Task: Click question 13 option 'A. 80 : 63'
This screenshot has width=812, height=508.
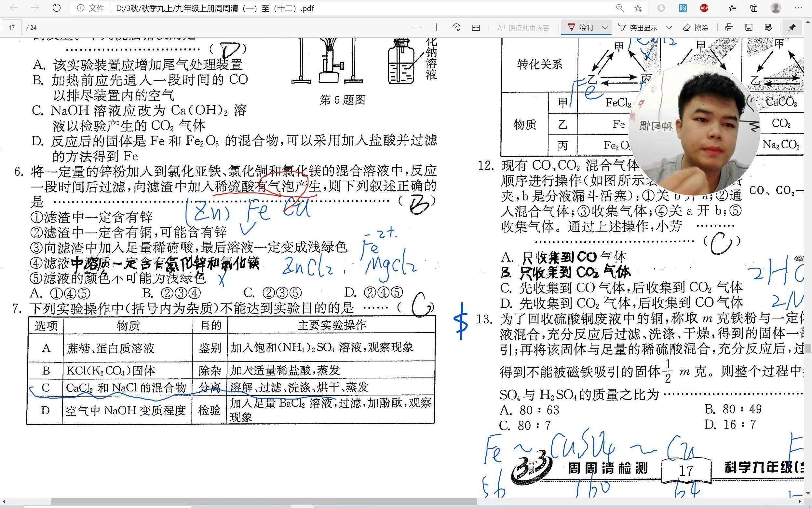Action: tap(530, 410)
